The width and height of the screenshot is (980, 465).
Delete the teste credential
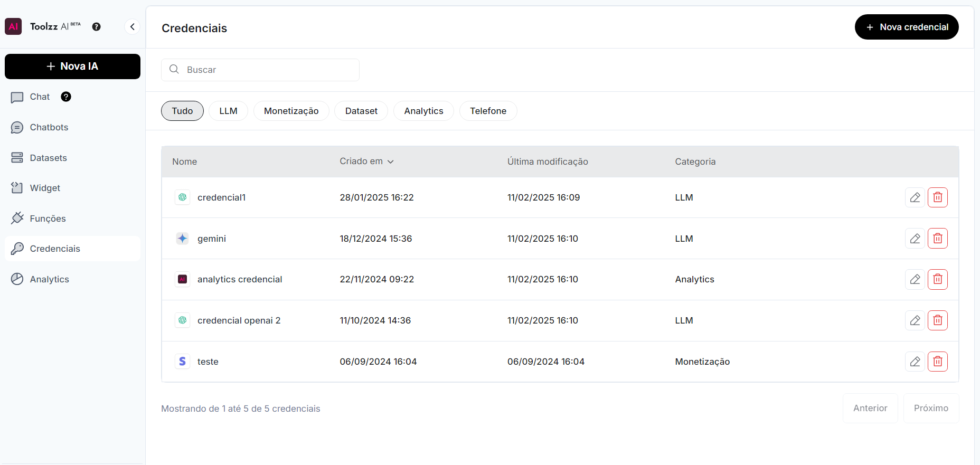(938, 362)
